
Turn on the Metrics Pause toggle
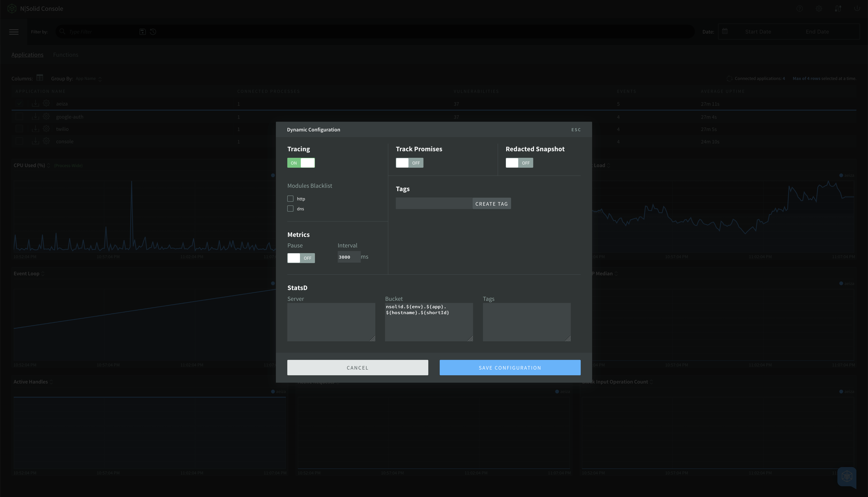tap(301, 258)
